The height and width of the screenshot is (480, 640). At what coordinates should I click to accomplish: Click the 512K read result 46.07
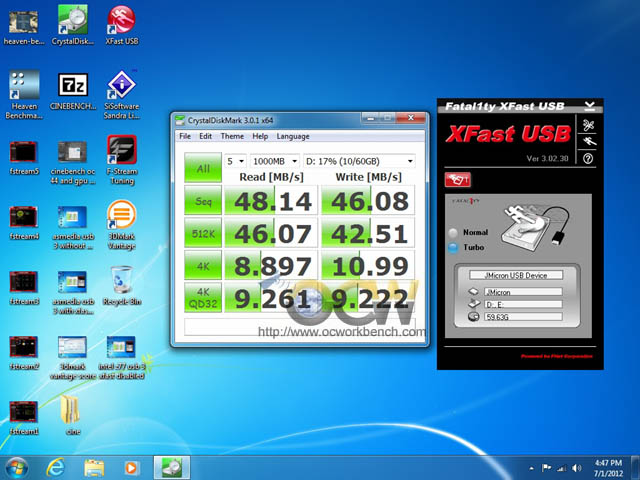(271, 233)
